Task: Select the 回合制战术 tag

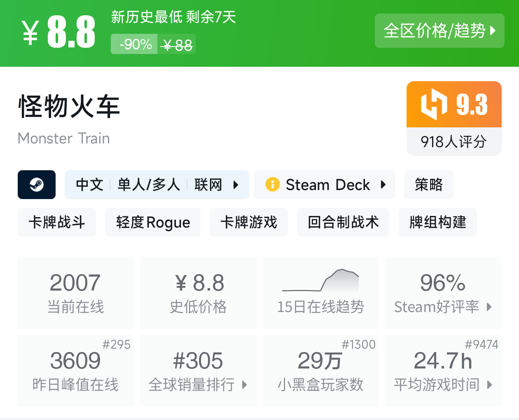Action: pyautogui.click(x=343, y=222)
